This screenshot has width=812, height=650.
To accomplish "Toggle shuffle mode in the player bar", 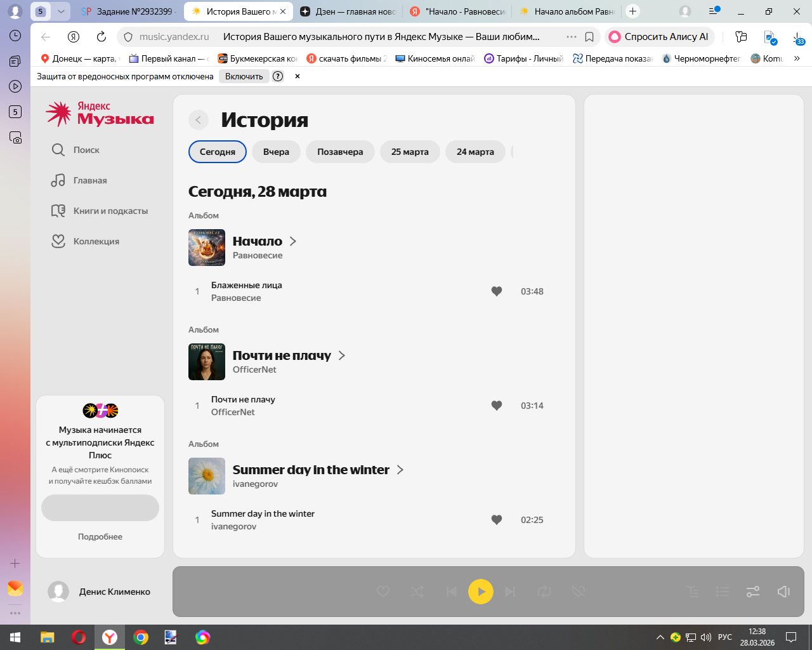I will tap(417, 592).
